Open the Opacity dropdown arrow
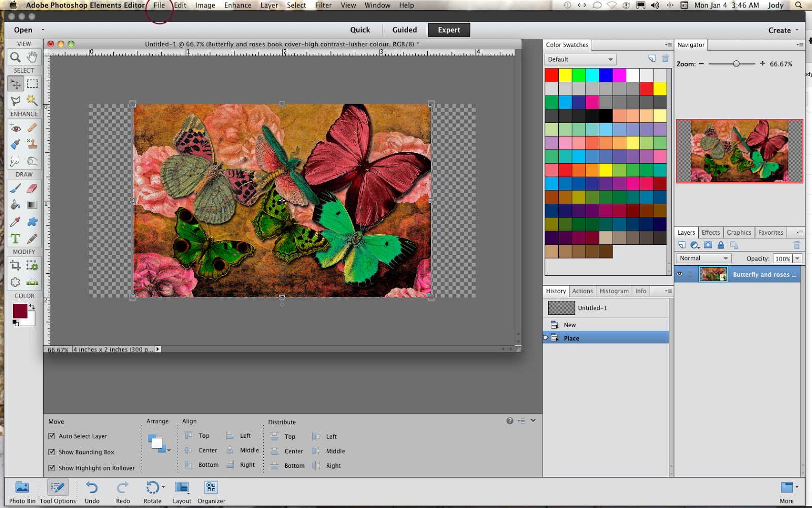Image resolution: width=812 pixels, height=508 pixels. point(797,259)
